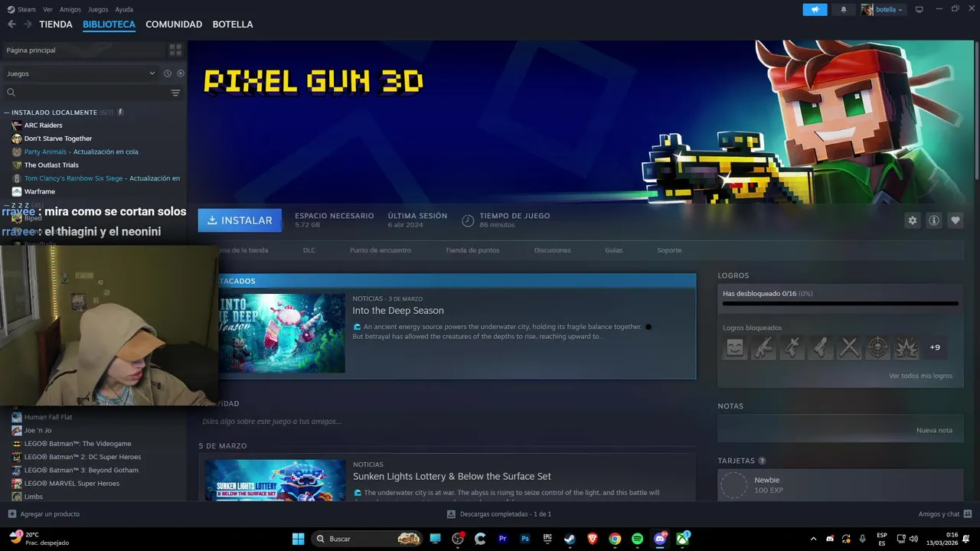Open Soporte tab
This screenshot has width=980, height=551.
[669, 250]
